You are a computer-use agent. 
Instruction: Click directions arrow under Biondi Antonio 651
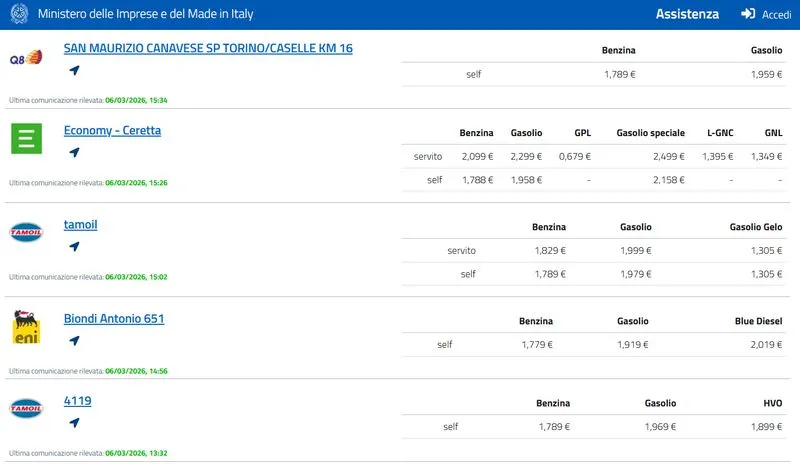point(74,341)
